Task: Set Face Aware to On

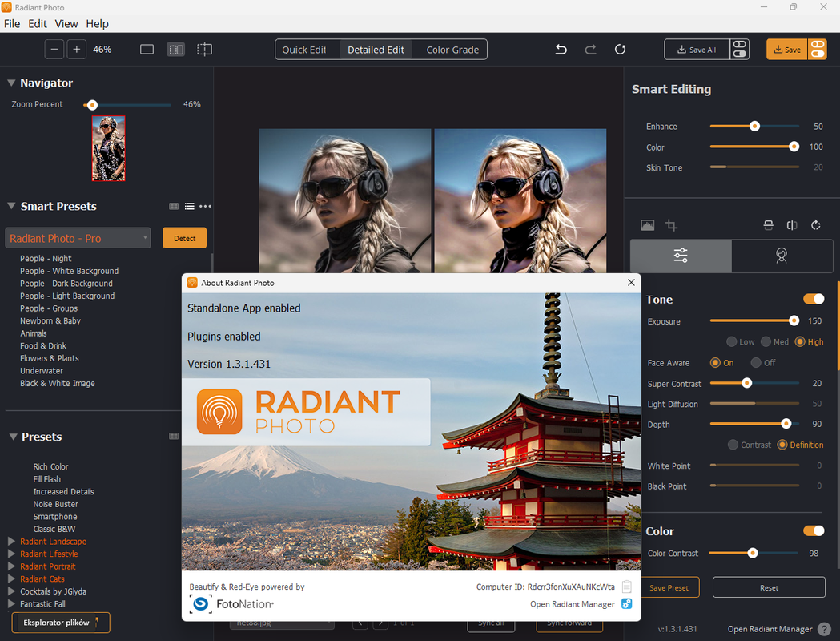Action: (x=715, y=363)
